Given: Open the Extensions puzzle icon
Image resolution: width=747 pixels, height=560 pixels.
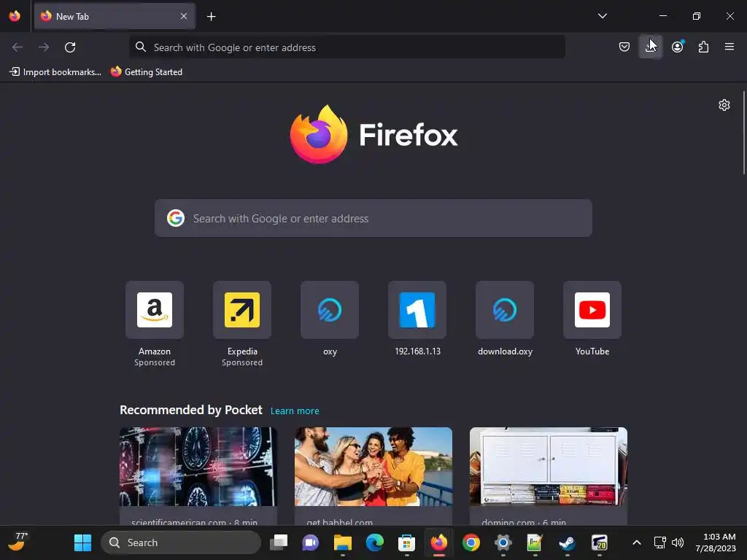Looking at the screenshot, I should coord(703,47).
